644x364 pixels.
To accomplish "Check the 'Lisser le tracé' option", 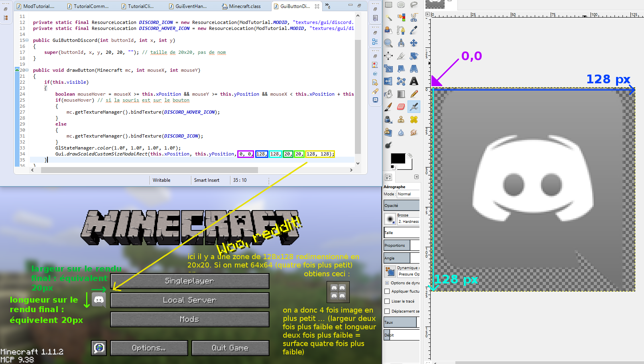I will pyautogui.click(x=387, y=301).
